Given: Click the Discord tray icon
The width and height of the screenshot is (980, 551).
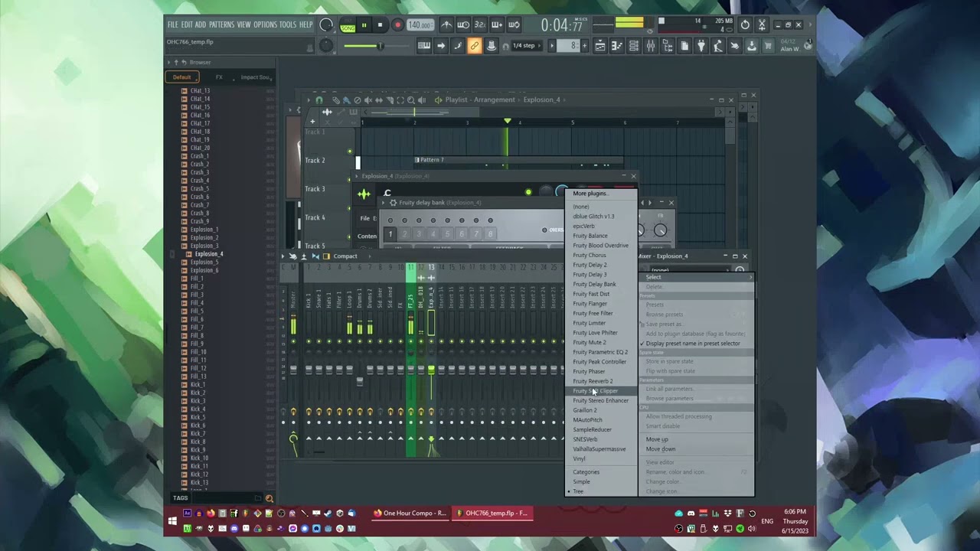Looking at the screenshot, I should pyautogui.click(x=691, y=514).
